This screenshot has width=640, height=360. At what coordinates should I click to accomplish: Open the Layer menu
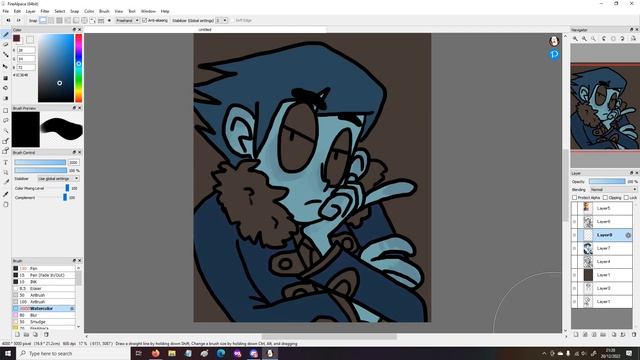(31, 11)
